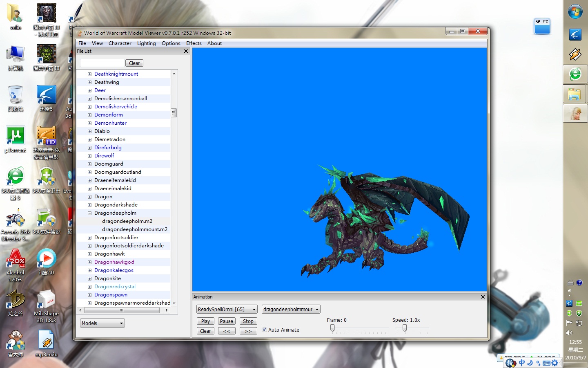Image resolution: width=588 pixels, height=368 pixels.
Task: Select the Dragonhawkgod entry
Action: [x=114, y=262]
